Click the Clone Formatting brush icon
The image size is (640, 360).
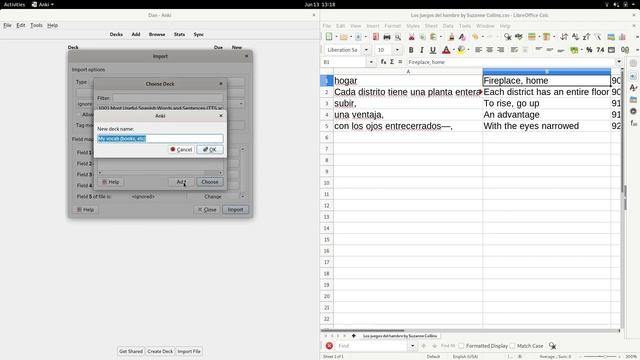coord(451,37)
